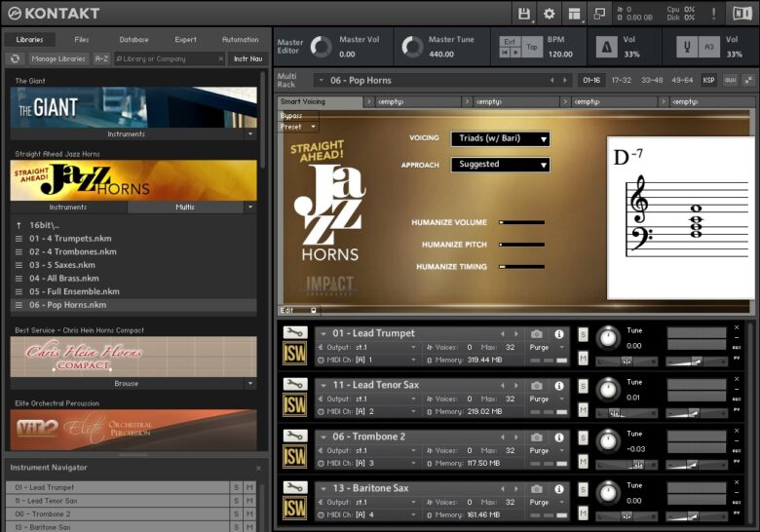
Task: Select 05 - Full Ensemble.nkm multi
Action: tap(133, 291)
